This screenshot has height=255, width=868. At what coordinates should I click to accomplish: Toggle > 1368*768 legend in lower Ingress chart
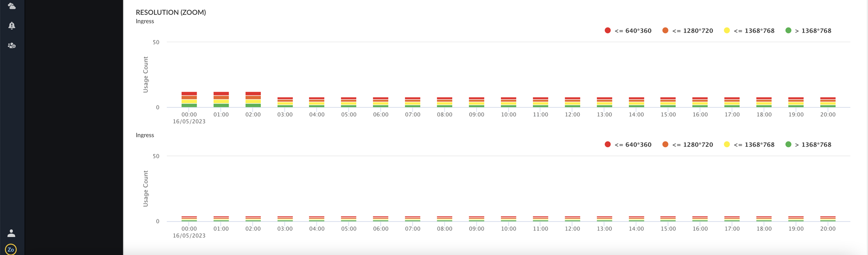808,145
